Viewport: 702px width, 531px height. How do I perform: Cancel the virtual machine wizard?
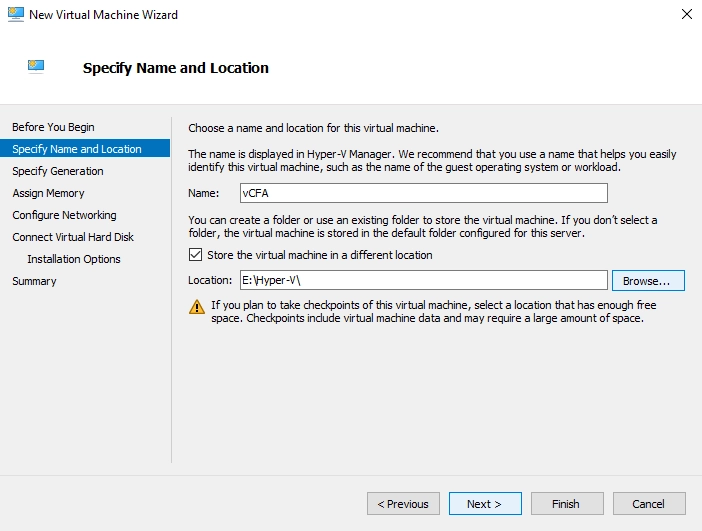tap(649, 504)
